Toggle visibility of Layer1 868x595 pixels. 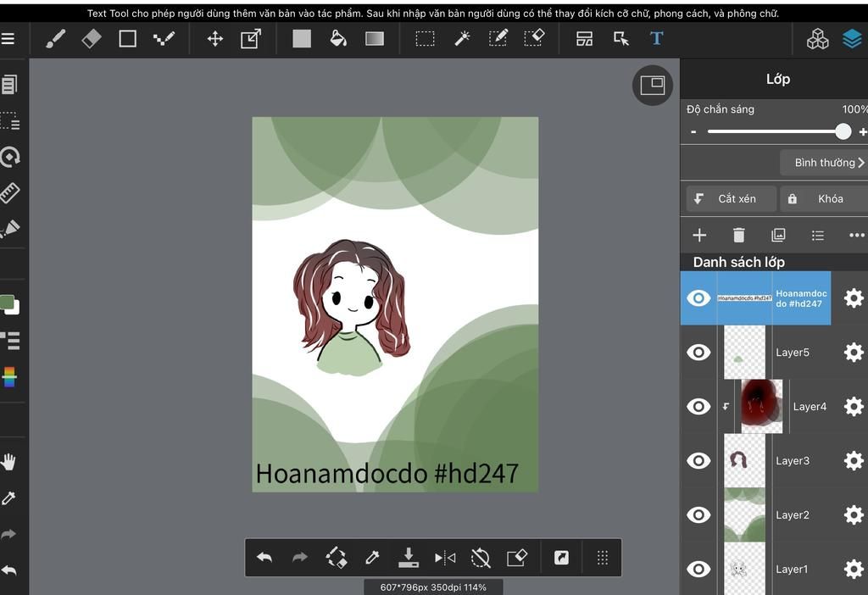tap(698, 569)
